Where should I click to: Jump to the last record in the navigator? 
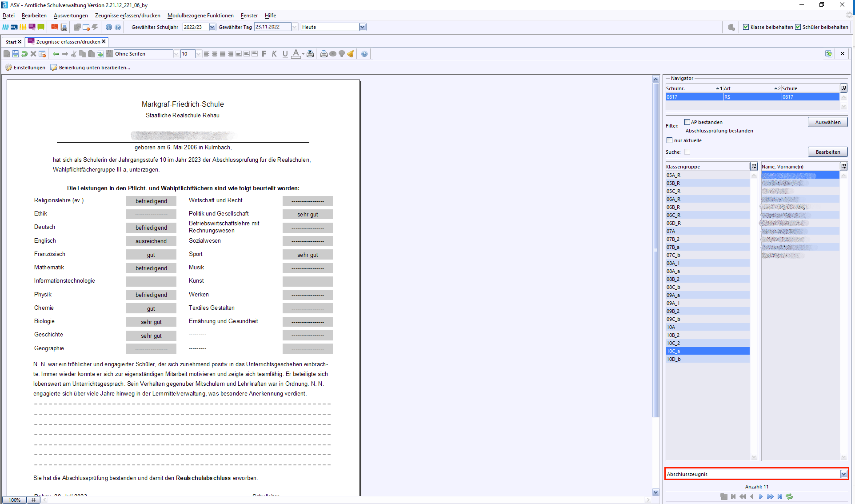pos(780,496)
